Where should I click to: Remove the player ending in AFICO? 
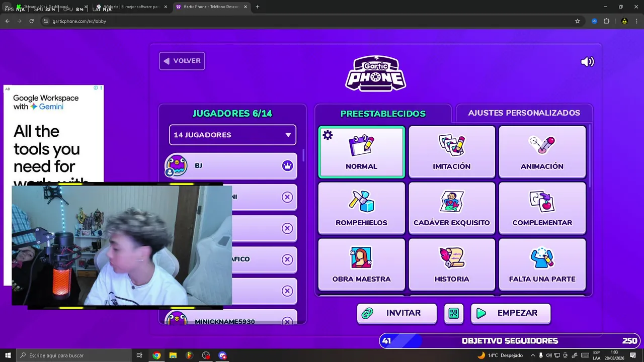287,259
